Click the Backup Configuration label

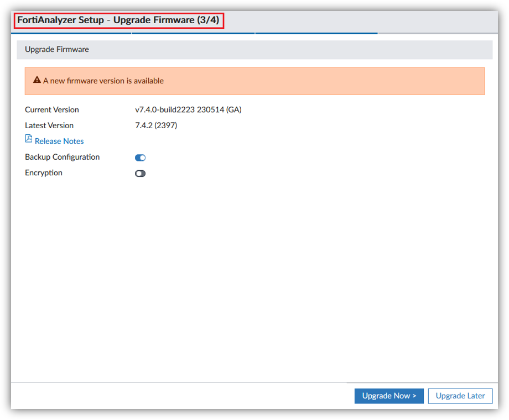click(x=62, y=157)
